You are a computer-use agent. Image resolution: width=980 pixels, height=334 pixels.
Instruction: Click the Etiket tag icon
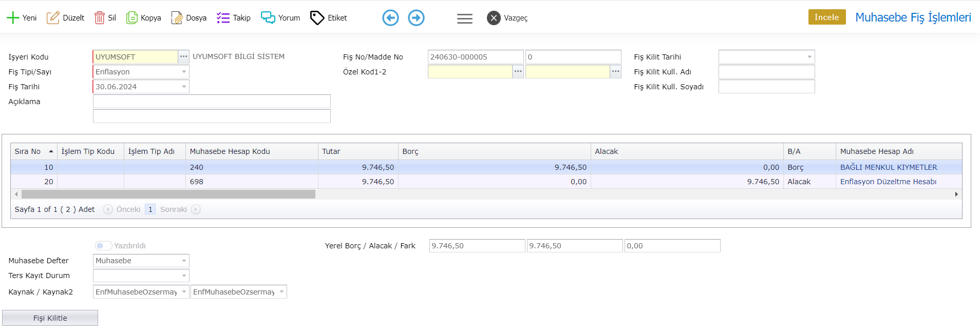(317, 18)
